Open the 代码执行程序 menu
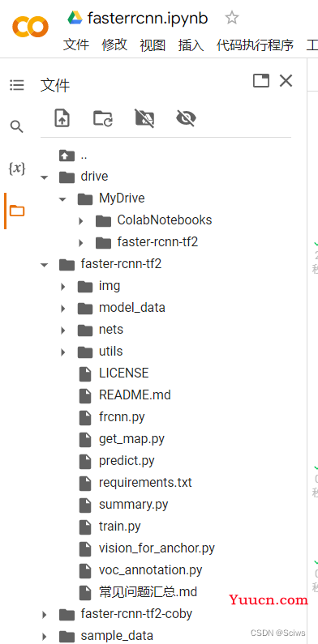The width and height of the screenshot is (318, 644). coord(255,45)
